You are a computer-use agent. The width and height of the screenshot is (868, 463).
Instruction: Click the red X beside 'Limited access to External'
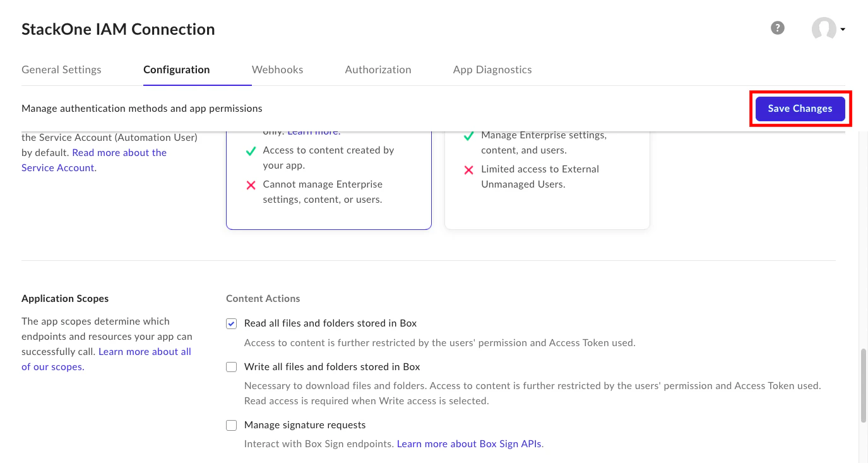469,169
